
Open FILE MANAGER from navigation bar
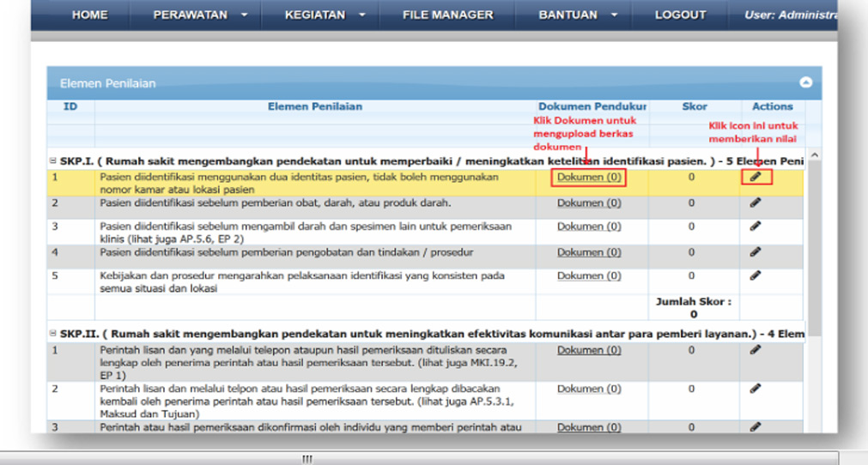(x=448, y=15)
